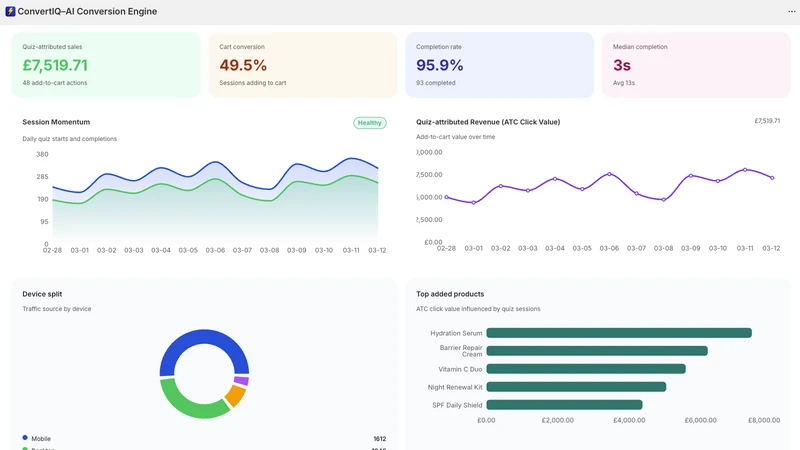Click the 'Sessions adding to cart' text

[x=253, y=83]
